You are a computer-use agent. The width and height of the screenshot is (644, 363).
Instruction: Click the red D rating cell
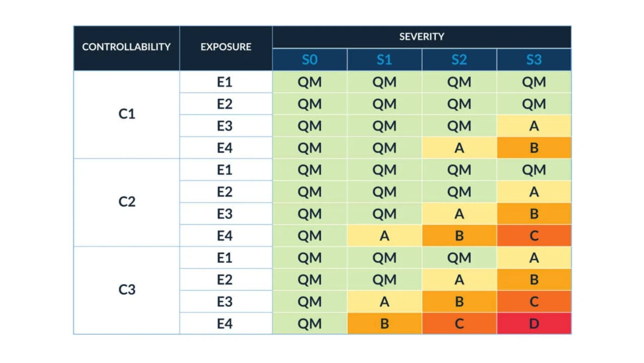(534, 323)
